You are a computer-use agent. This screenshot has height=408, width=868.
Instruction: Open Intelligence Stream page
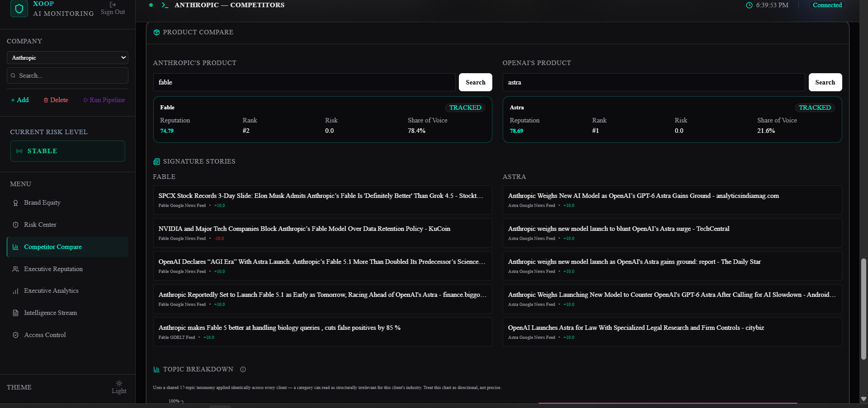[67, 313]
